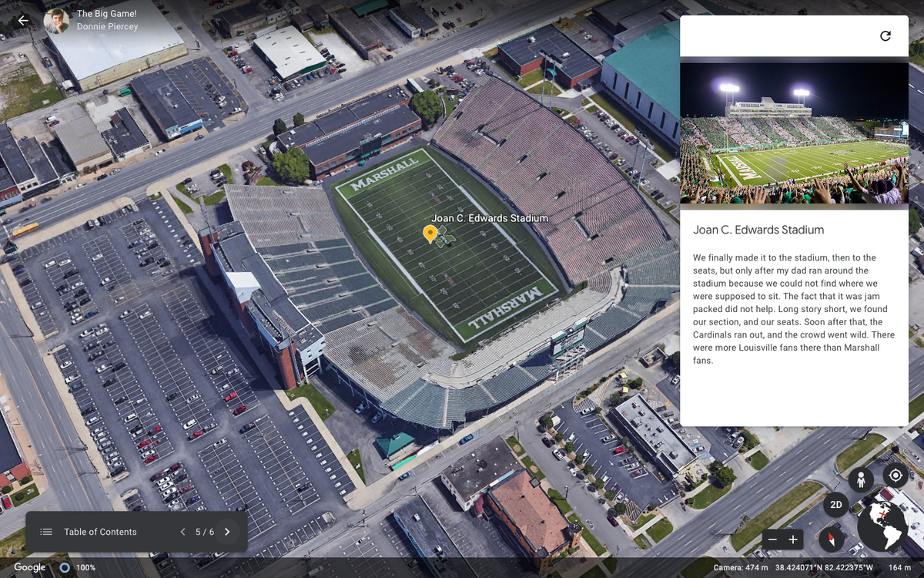Reload the info panel with refresh icon
Screen dimensions: 924x578
(885, 35)
